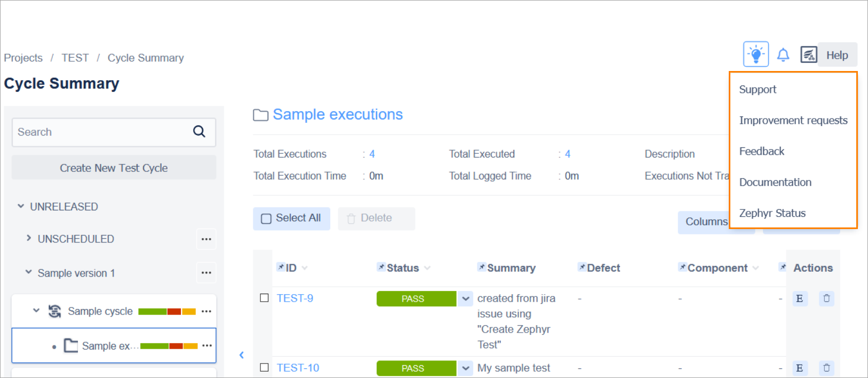
Task: Check the TEST-10 row checkbox
Action: (264, 367)
